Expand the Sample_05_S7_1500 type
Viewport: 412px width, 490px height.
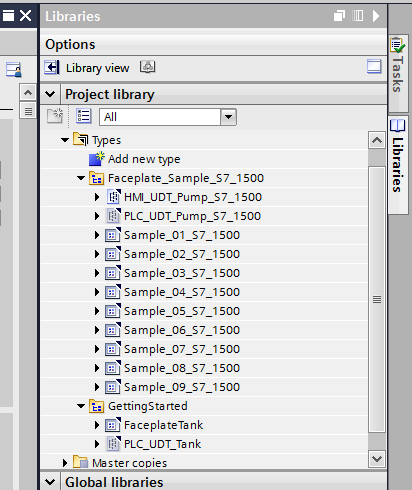point(97,311)
